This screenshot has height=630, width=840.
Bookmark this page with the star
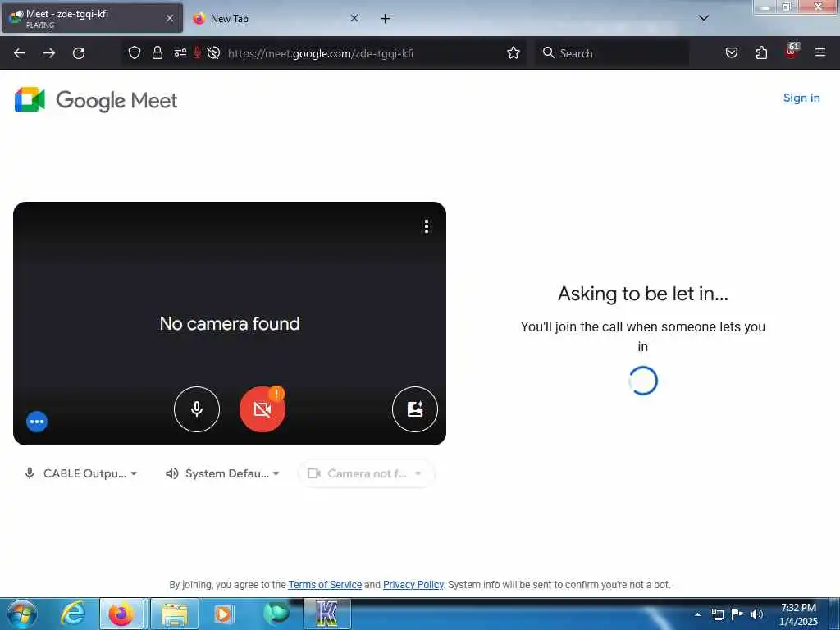pyautogui.click(x=514, y=52)
